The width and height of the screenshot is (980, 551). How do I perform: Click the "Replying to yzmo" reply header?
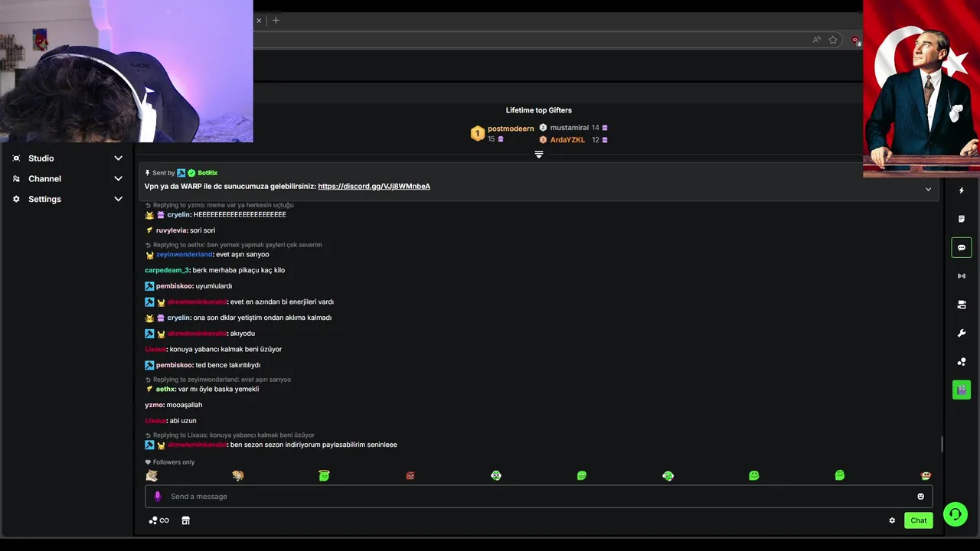[219, 205]
